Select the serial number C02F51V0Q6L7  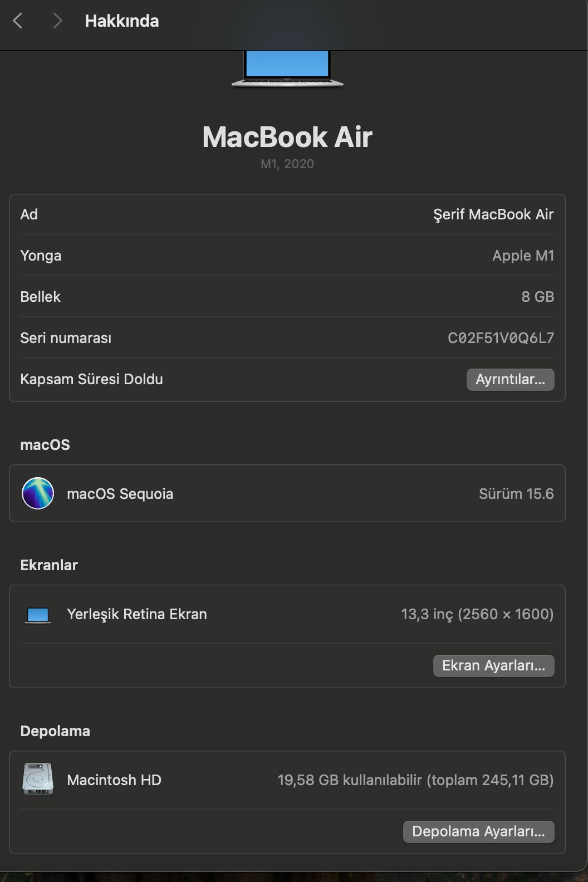pos(501,338)
